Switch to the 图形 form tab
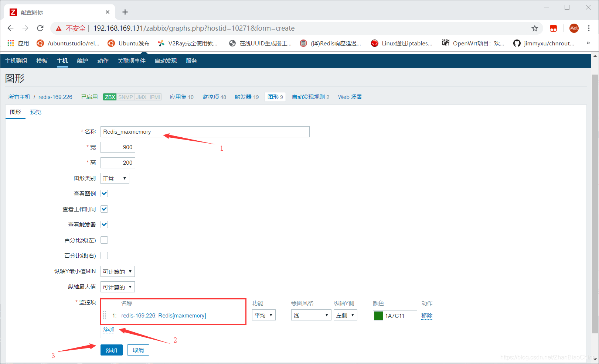 coord(16,112)
